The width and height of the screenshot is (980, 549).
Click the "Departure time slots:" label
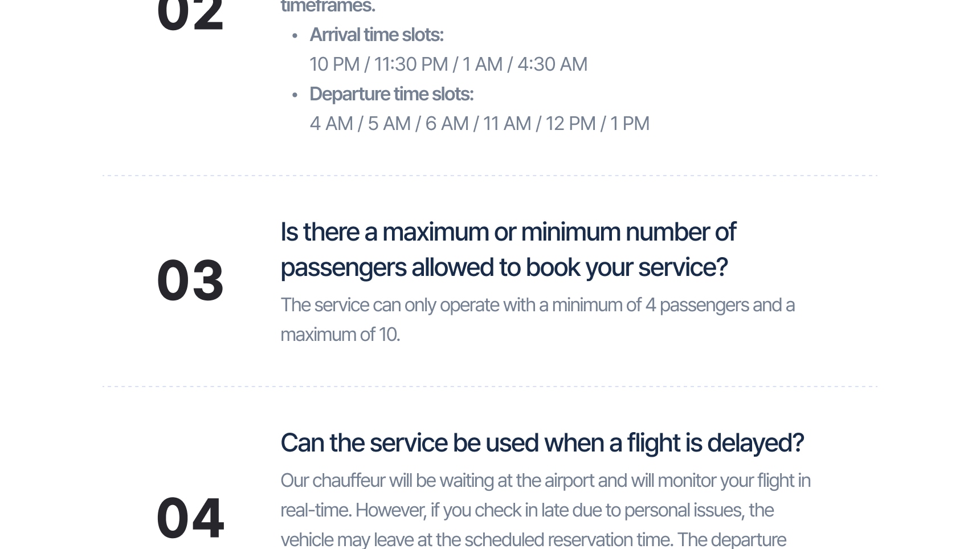(391, 94)
